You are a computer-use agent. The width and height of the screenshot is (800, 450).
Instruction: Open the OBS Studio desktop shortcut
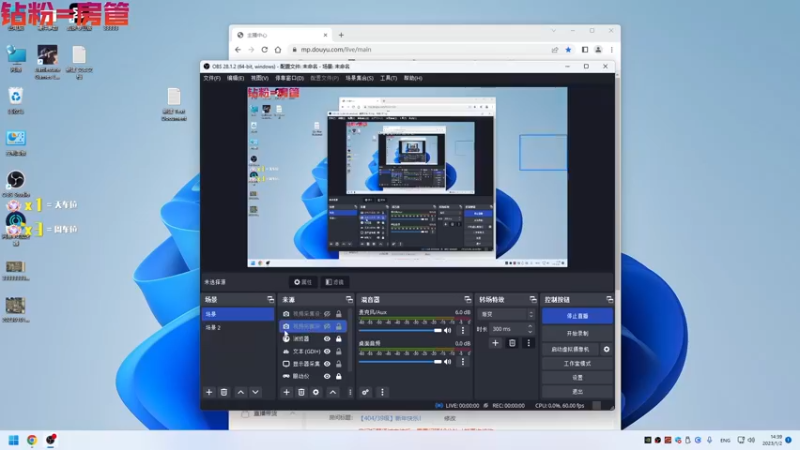tap(16, 184)
